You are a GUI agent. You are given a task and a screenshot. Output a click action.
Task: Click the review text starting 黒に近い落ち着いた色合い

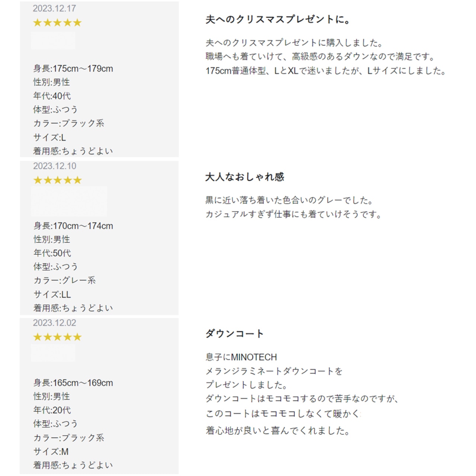tap(289, 200)
